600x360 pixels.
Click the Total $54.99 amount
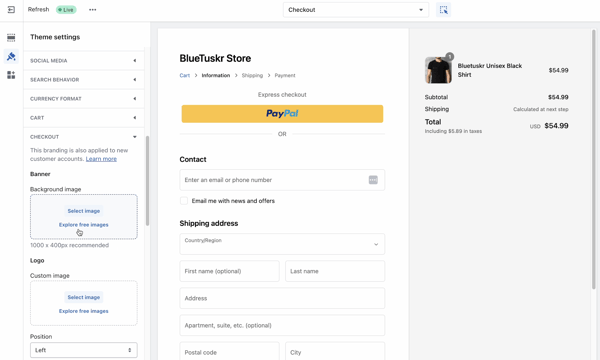(556, 126)
